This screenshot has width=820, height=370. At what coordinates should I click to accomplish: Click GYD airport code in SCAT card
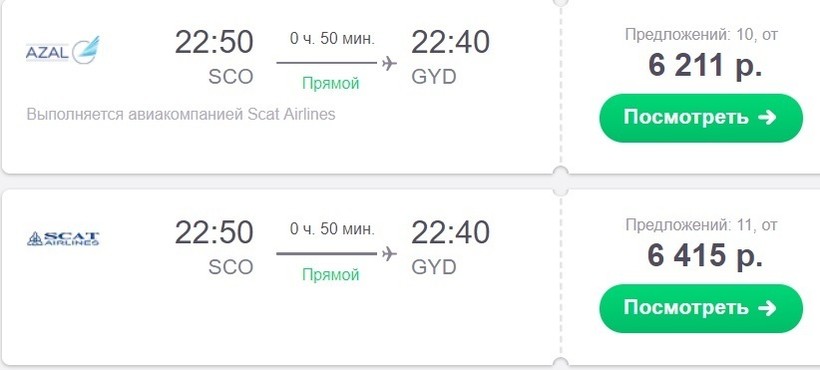click(434, 268)
